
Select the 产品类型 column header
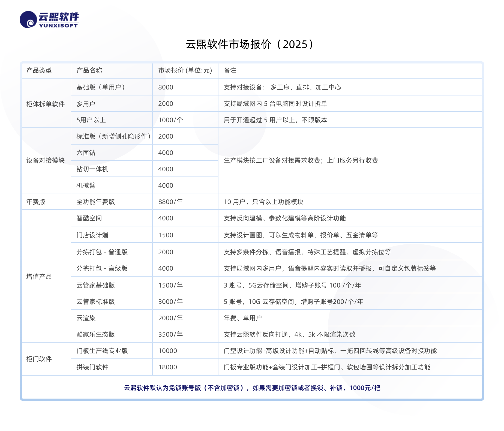39,70
